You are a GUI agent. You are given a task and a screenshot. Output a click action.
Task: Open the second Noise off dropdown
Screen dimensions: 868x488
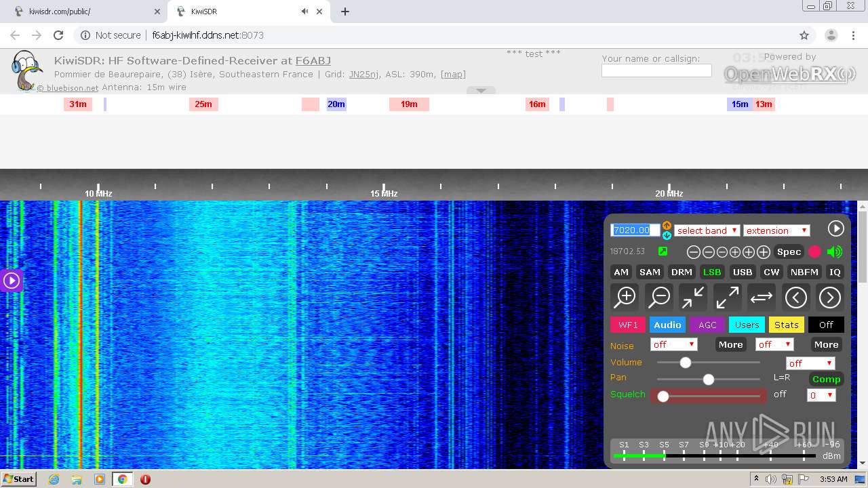774,344
